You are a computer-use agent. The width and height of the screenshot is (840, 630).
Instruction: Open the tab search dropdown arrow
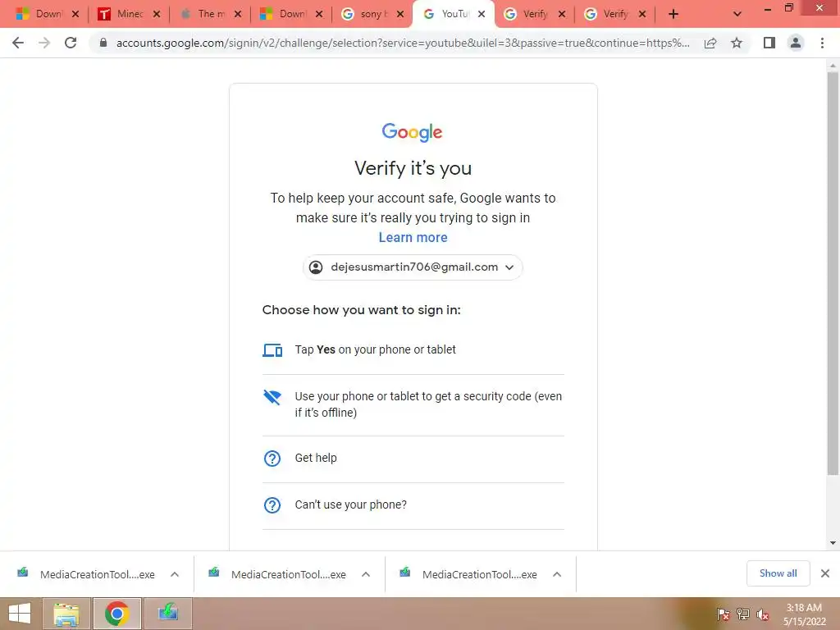(737, 14)
